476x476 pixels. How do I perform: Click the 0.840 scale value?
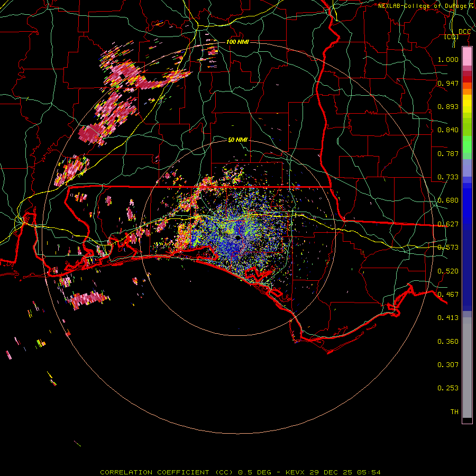tap(448, 130)
